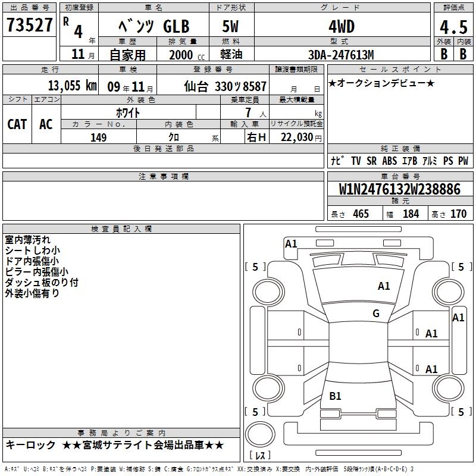This screenshot has height=476, width=476.
Task: Select the 出品番号 header cell
Action: point(29,8)
